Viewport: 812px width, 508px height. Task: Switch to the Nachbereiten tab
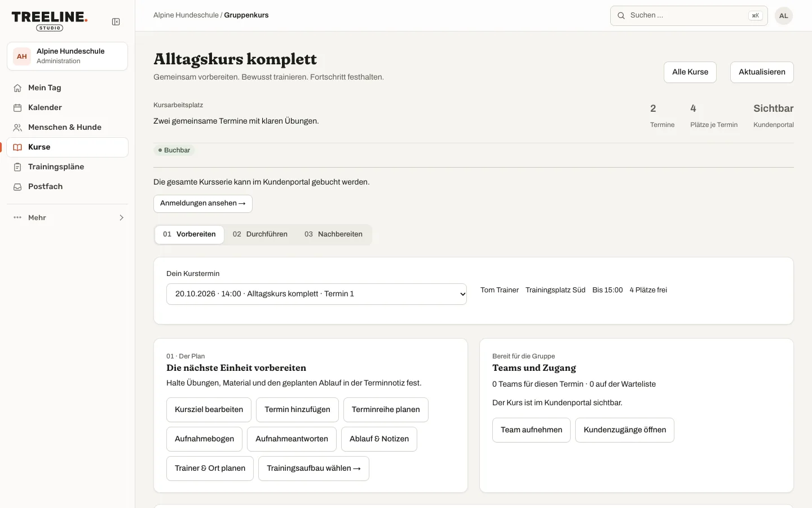click(333, 235)
